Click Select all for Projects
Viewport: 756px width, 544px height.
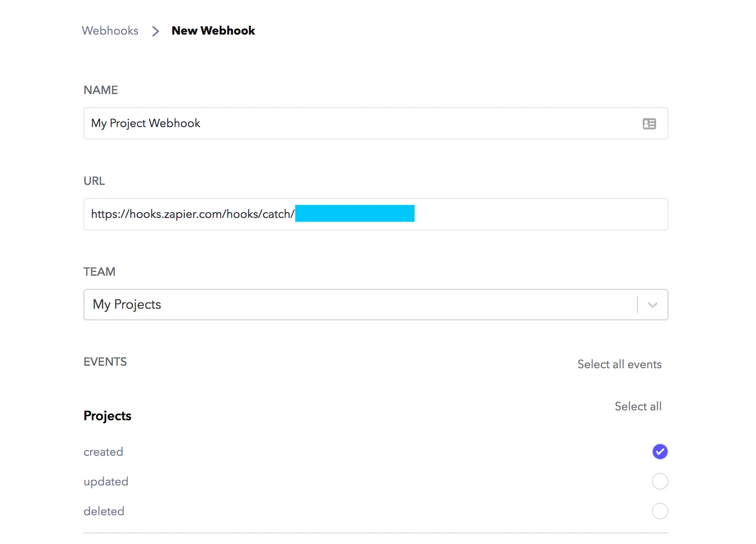(638, 406)
